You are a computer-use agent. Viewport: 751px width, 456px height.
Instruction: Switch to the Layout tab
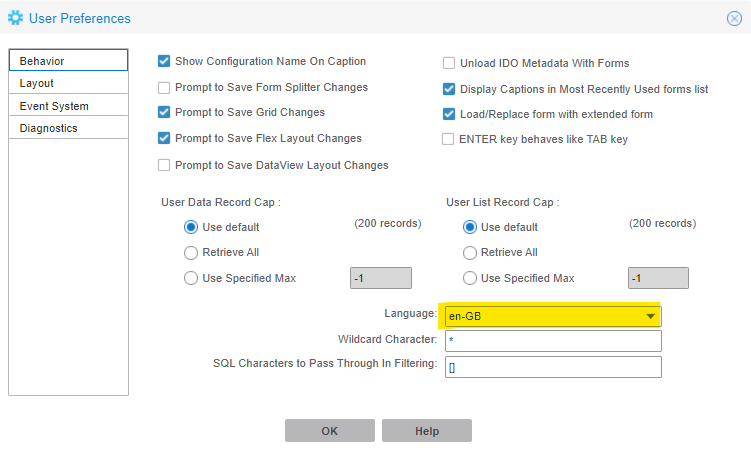pyautogui.click(x=68, y=83)
